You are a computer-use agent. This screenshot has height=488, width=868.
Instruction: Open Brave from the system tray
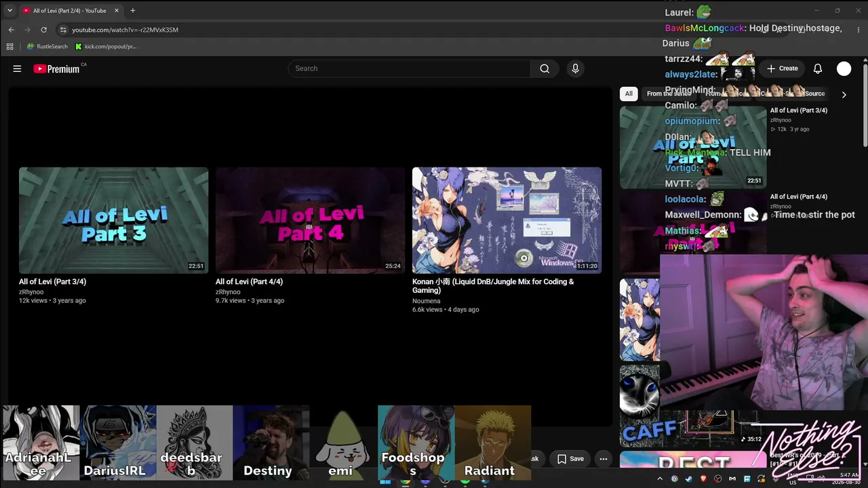pyautogui.click(x=703, y=479)
